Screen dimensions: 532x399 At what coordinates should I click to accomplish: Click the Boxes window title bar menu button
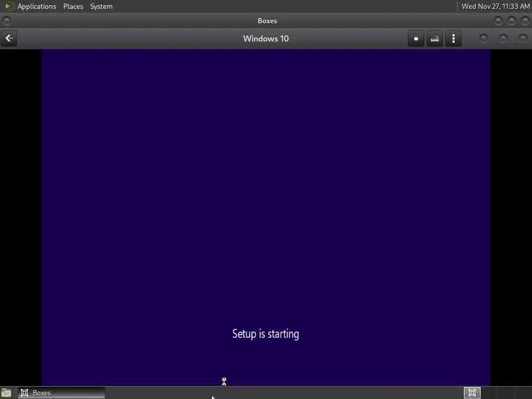(x=6, y=21)
